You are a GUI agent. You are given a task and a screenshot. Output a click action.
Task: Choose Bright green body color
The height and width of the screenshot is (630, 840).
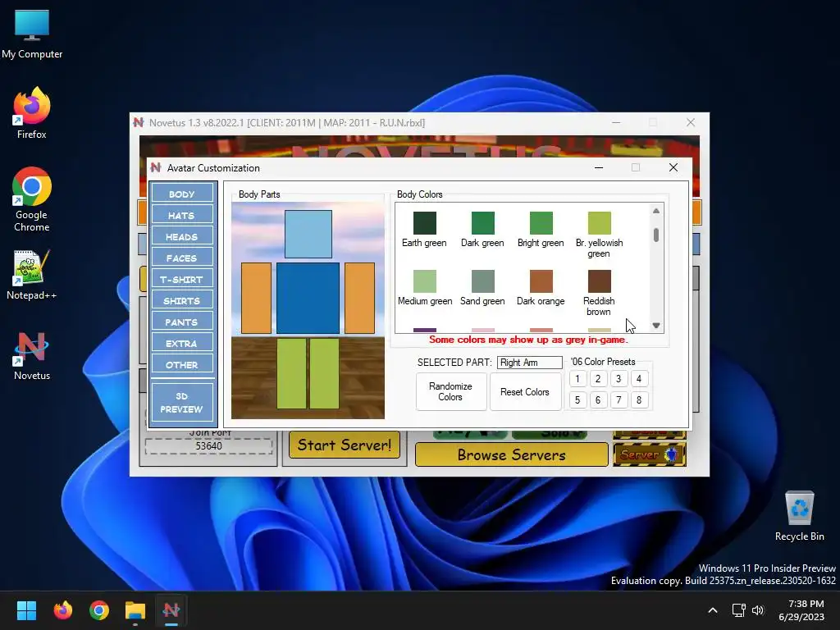pyautogui.click(x=541, y=223)
